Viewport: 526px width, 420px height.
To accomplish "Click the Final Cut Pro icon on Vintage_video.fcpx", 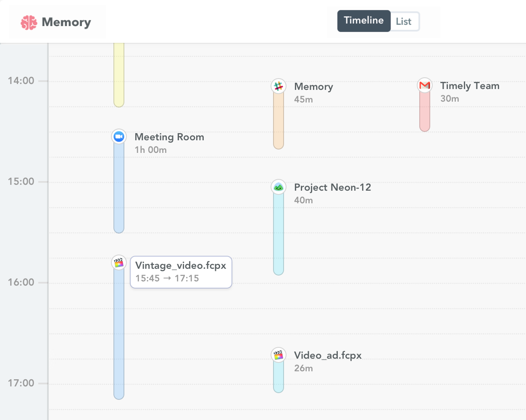I will 119,262.
